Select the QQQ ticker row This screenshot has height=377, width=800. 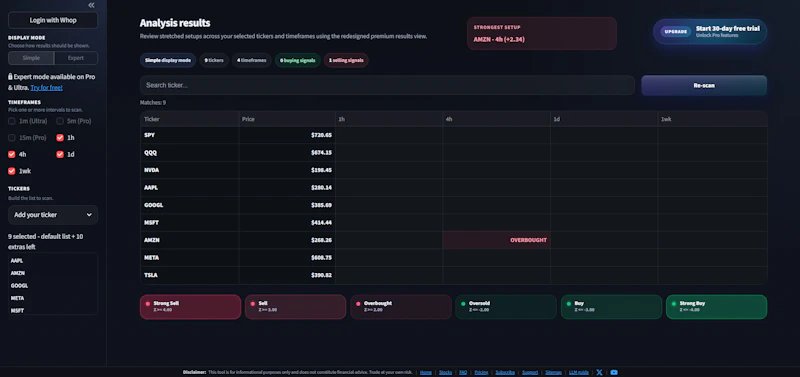pyautogui.click(x=454, y=153)
